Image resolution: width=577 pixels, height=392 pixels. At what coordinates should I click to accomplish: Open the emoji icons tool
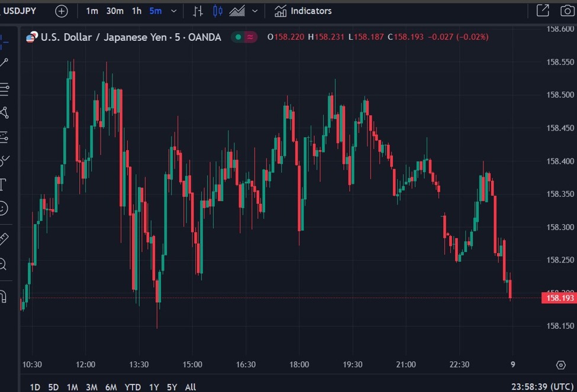pos(4,208)
